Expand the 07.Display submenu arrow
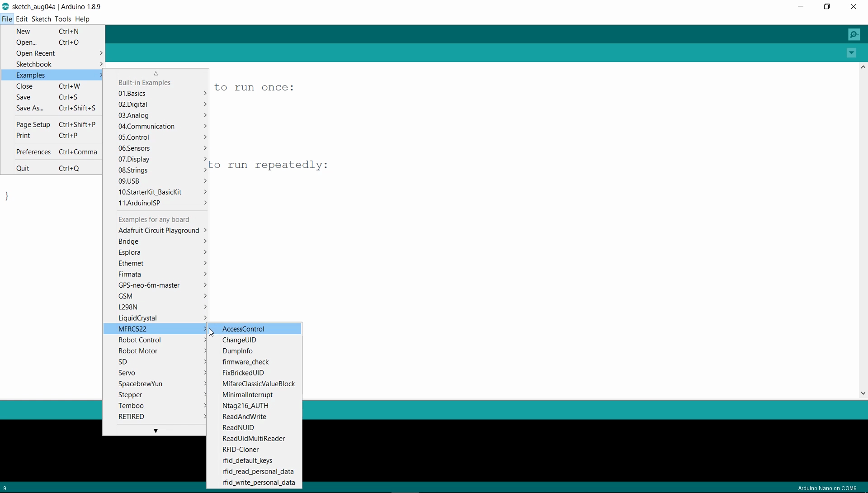 pos(205,159)
